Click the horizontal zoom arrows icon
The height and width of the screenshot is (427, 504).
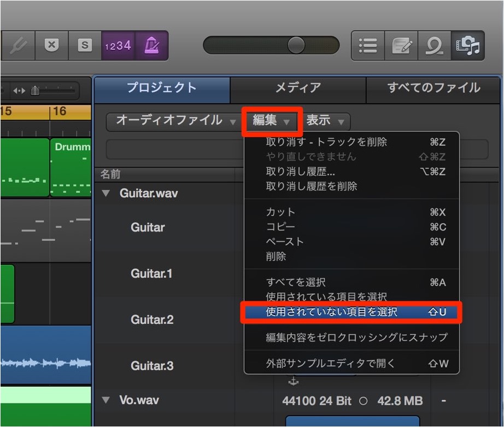(19, 91)
